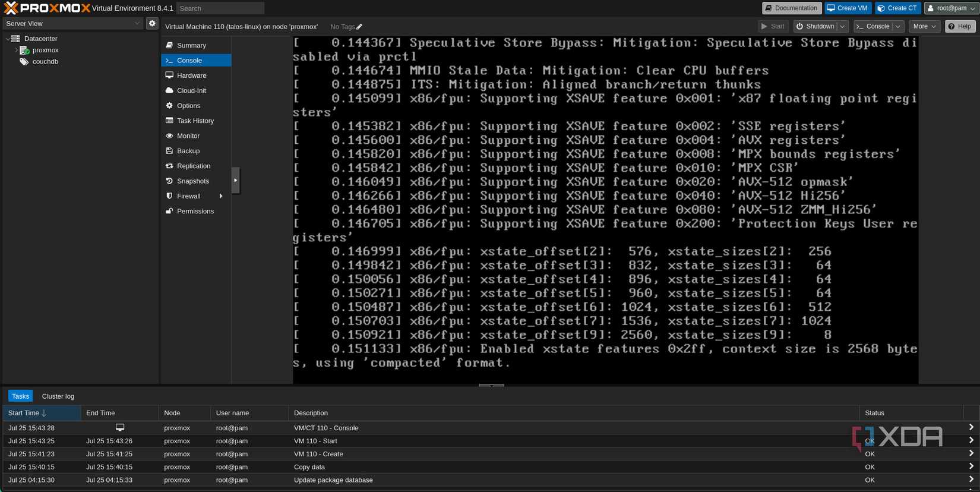Expand the Firewall submenu arrow
Viewport: 980px width, 492px height.
pos(221,196)
